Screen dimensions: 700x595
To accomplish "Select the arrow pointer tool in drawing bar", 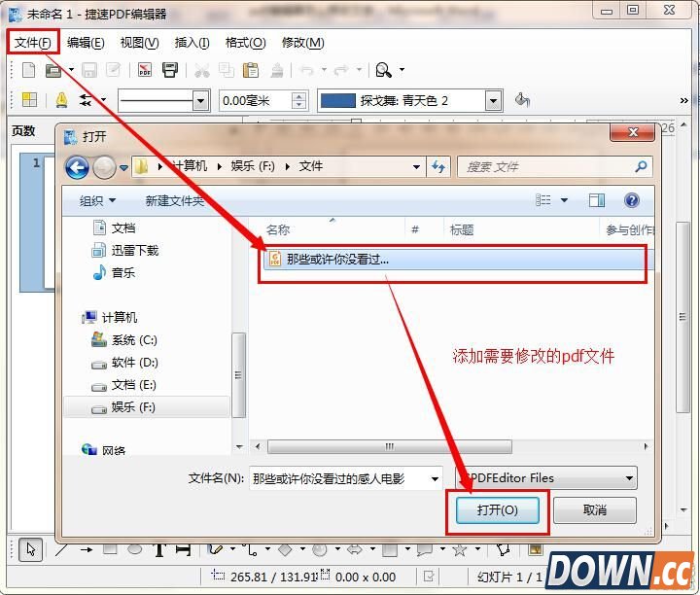I will point(30,549).
